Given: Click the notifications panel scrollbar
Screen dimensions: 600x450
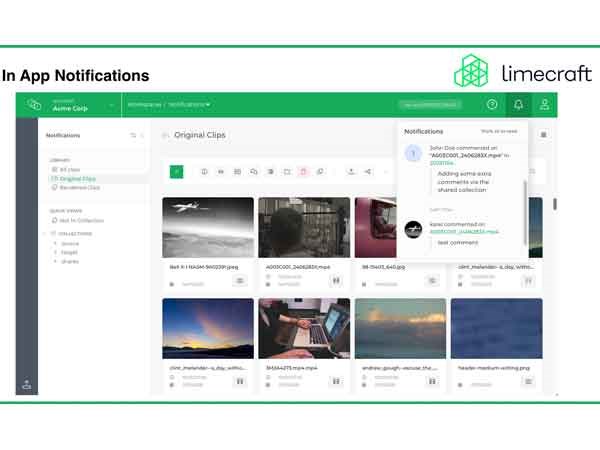Looking at the screenshot, I should coord(525,192).
